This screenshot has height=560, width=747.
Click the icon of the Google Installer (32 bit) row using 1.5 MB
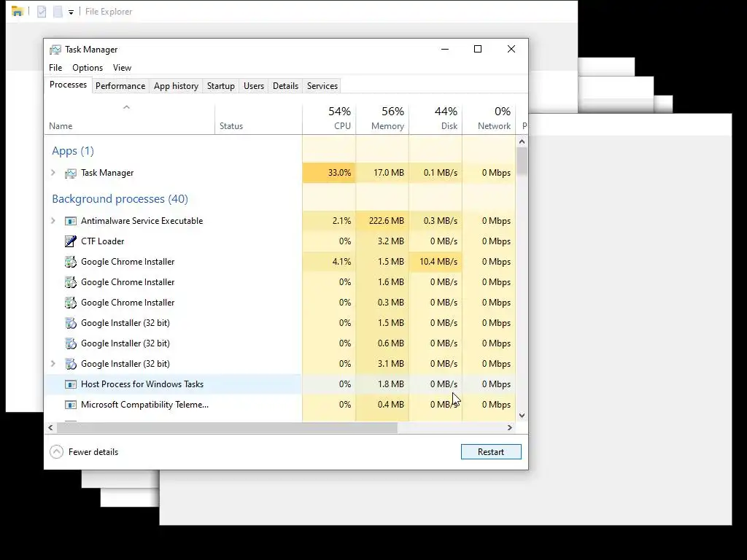71,323
